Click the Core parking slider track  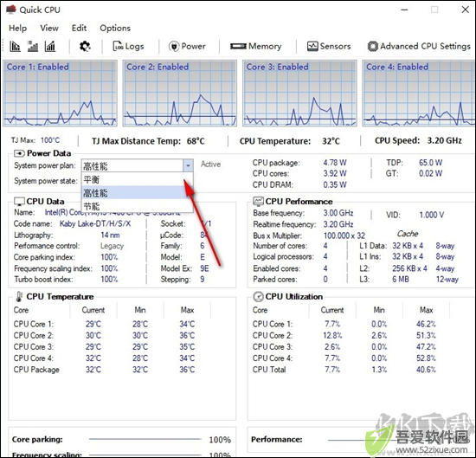coord(145,439)
